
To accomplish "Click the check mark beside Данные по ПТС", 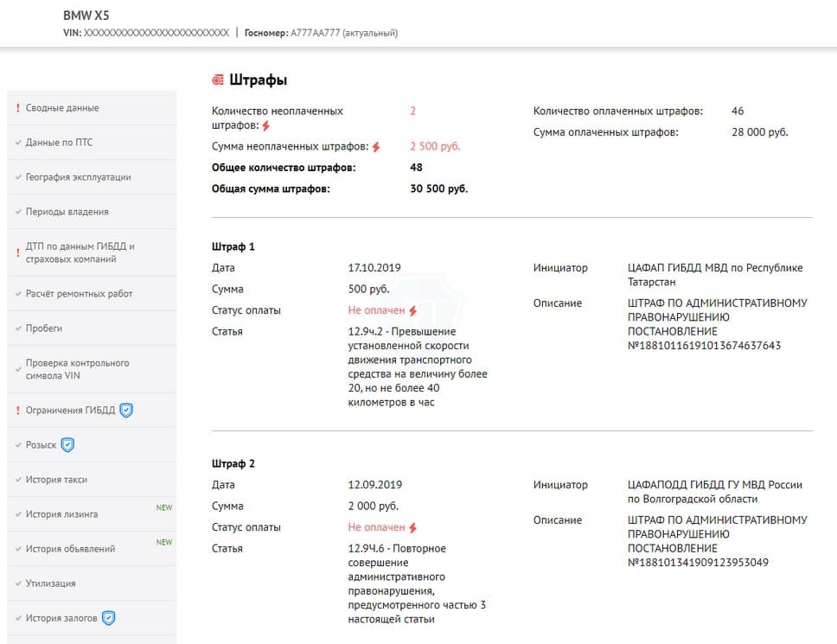I will pos(18,143).
